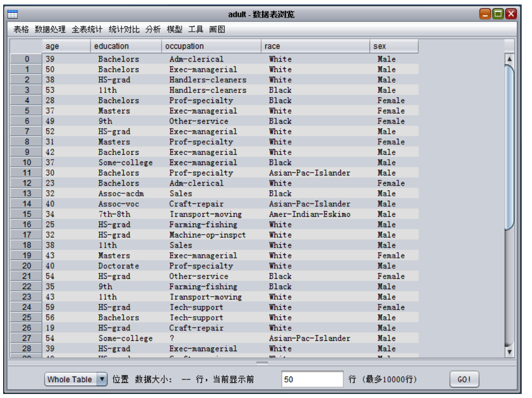The width and height of the screenshot is (532, 398).
Task: Click 7th-8th in row 15
Action: point(114,215)
